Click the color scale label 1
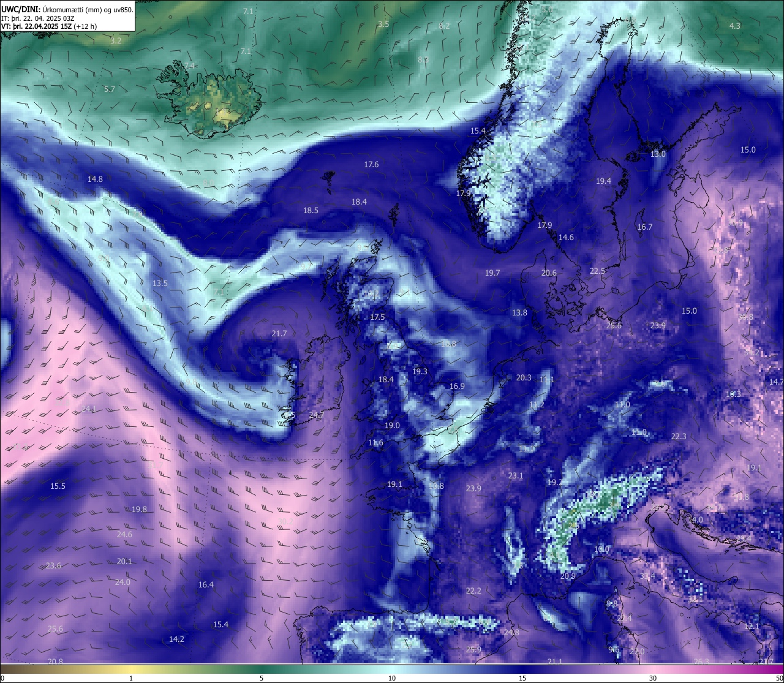 click(131, 678)
